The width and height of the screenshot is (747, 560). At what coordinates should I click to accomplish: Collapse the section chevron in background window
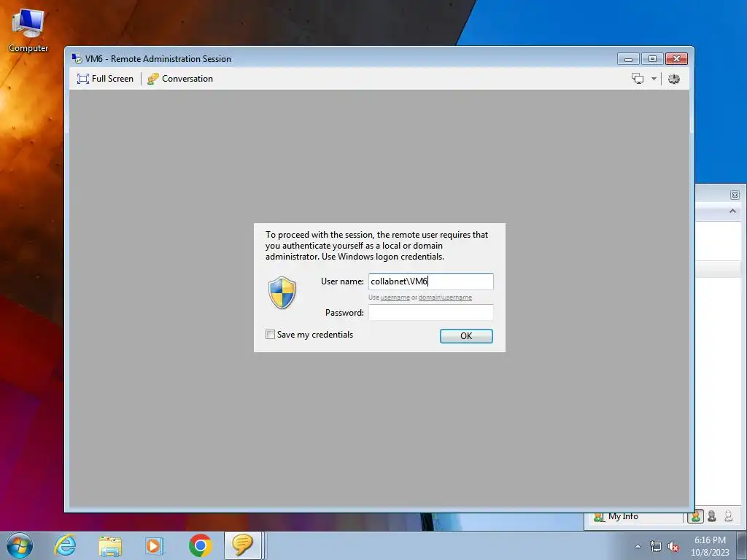(x=732, y=211)
